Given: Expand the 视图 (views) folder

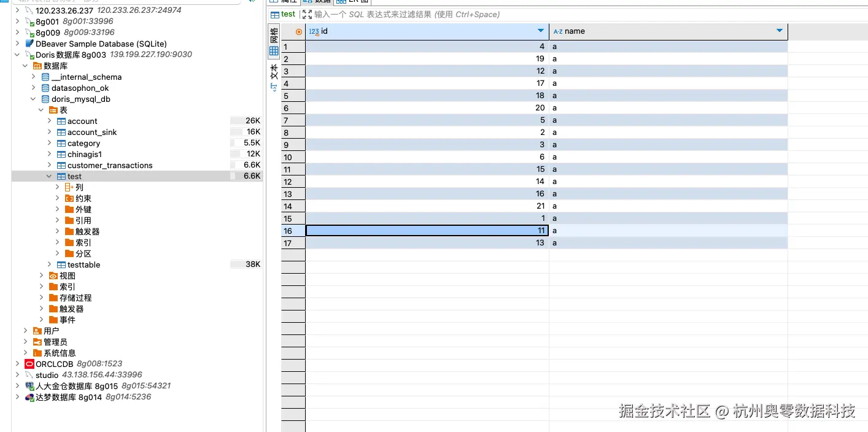Looking at the screenshot, I should click(41, 276).
